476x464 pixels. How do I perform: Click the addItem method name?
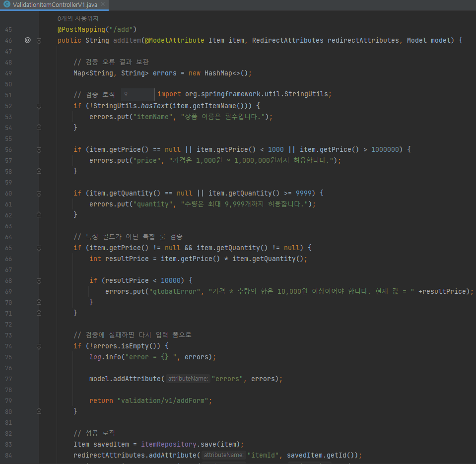coord(127,40)
